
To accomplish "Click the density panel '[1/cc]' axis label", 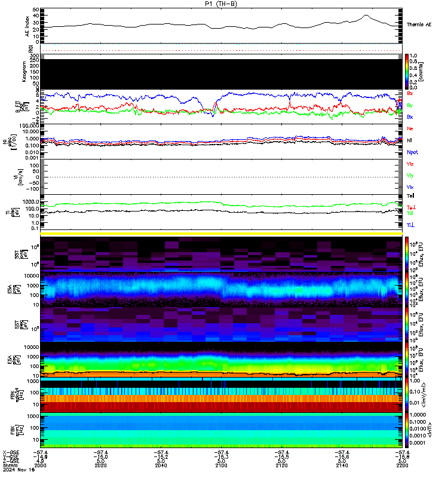I will [14, 142].
